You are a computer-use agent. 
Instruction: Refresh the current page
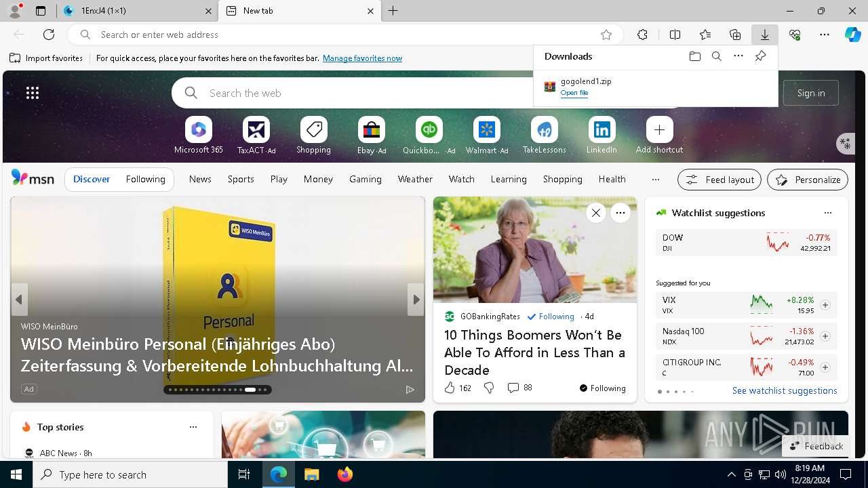tap(49, 35)
